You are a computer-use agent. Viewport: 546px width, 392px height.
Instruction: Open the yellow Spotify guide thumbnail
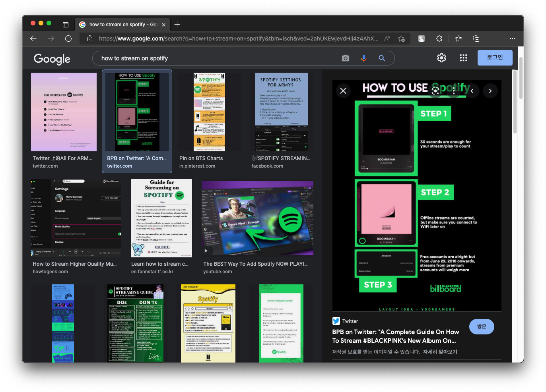pyautogui.click(x=208, y=323)
